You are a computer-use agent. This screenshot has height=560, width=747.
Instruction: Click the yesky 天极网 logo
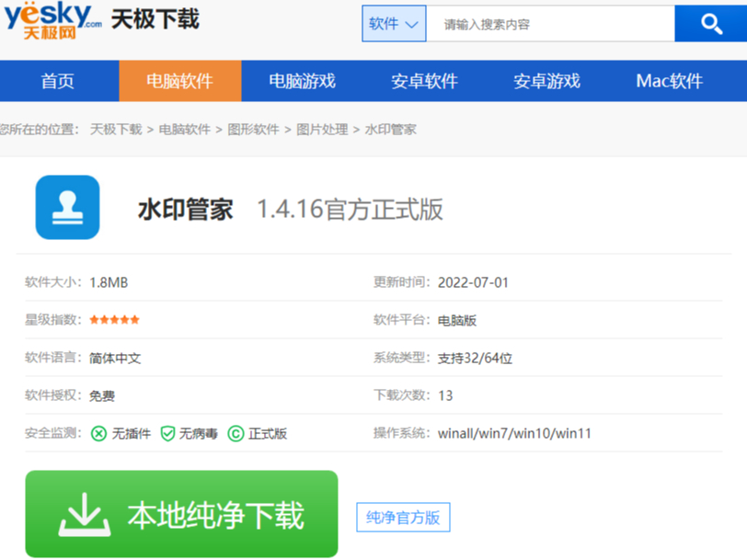[52, 20]
